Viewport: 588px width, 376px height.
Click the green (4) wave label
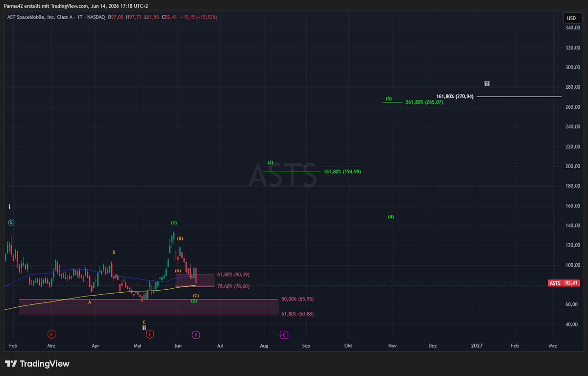pyautogui.click(x=391, y=217)
